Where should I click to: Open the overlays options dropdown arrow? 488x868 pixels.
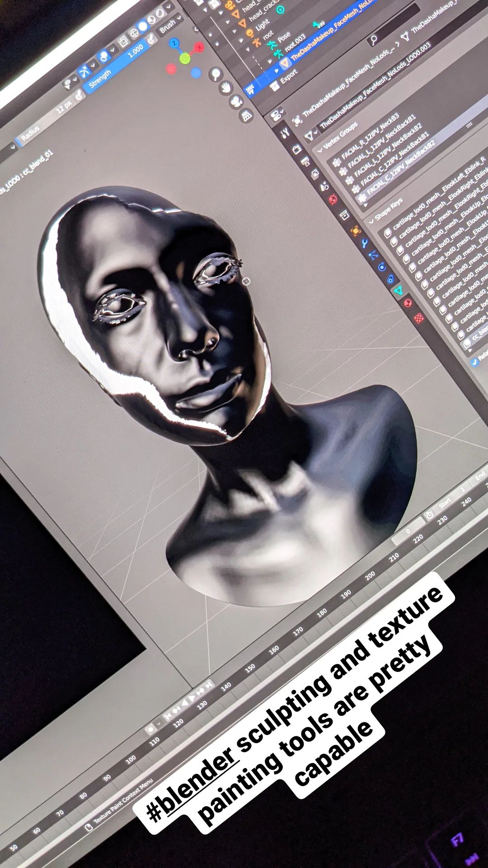113,51
